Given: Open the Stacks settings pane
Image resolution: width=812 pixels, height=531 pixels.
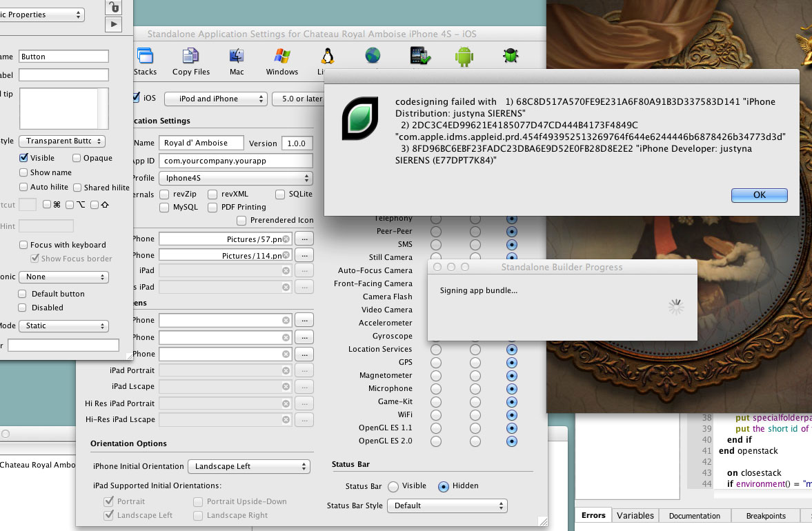Looking at the screenshot, I should click(x=145, y=61).
